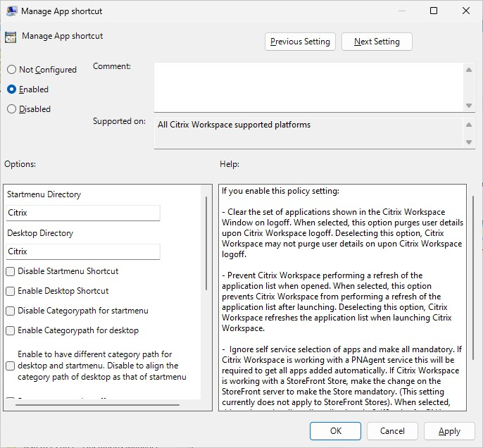Image resolution: width=483 pixels, height=448 pixels.
Task: Click the Manage App shortcut header icon
Action: 11,37
